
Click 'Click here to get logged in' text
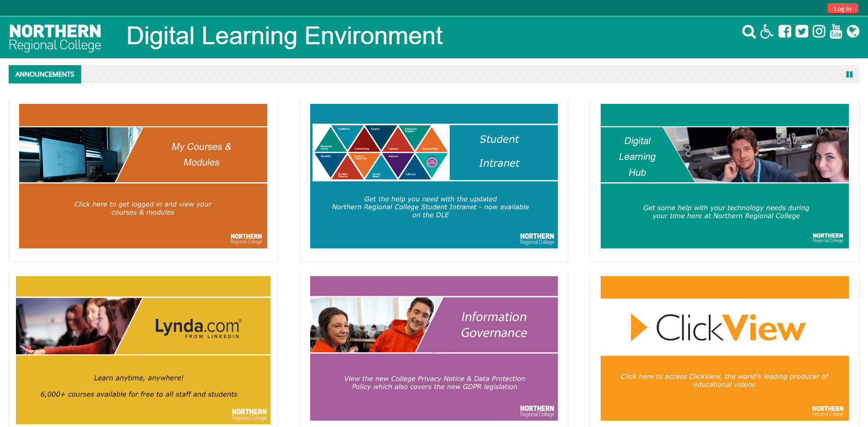click(143, 208)
